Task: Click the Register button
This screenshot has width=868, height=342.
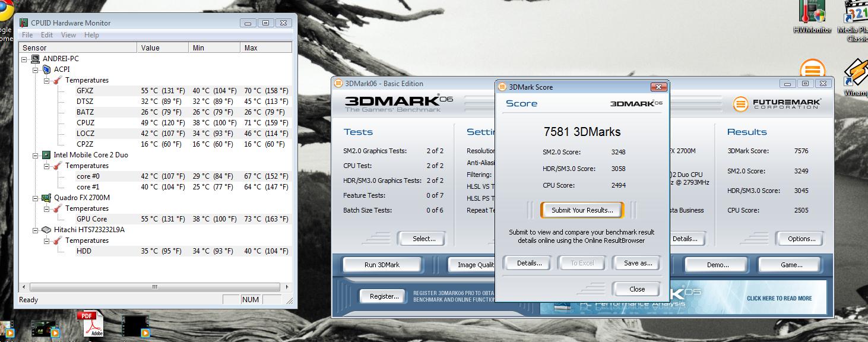Action: [x=384, y=296]
